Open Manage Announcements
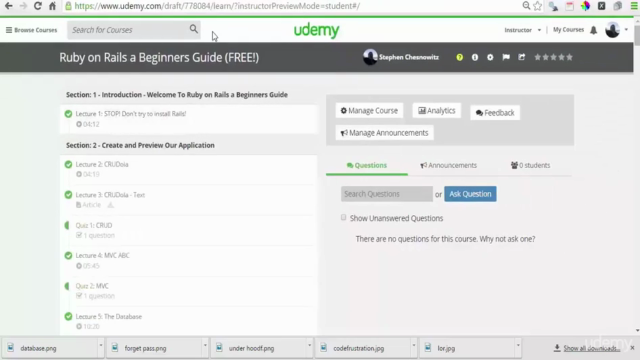Viewport: 640px width, 360px height. pyautogui.click(x=384, y=133)
